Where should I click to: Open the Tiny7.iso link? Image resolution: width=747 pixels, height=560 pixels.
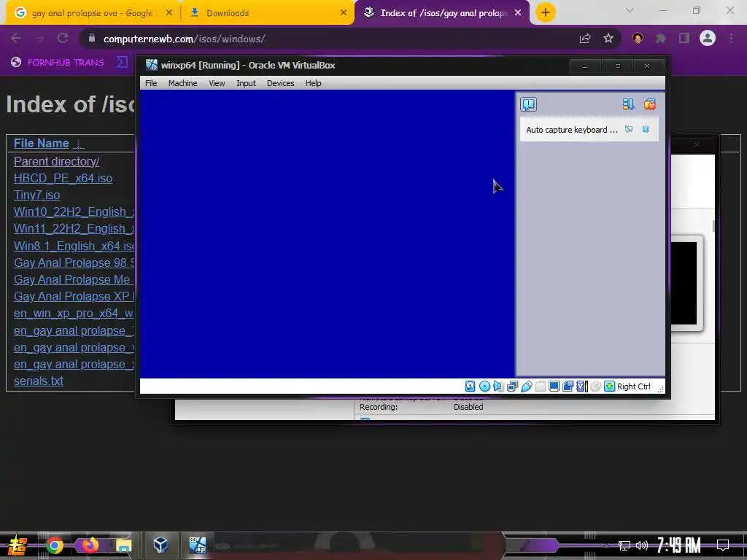36,195
